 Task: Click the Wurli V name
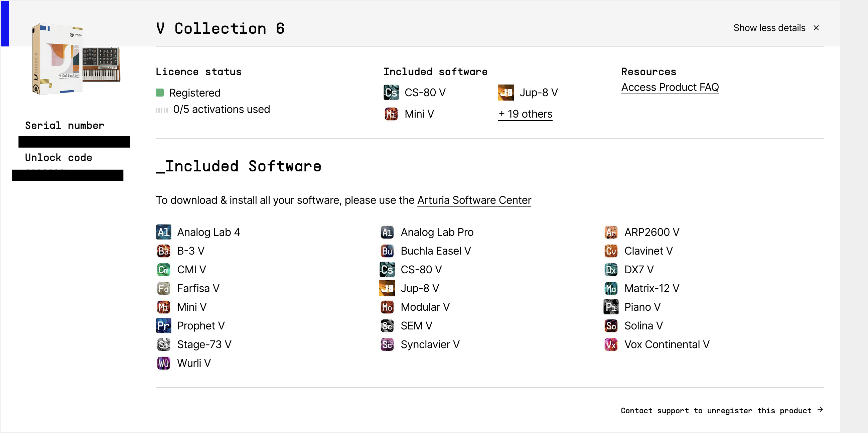click(x=194, y=363)
